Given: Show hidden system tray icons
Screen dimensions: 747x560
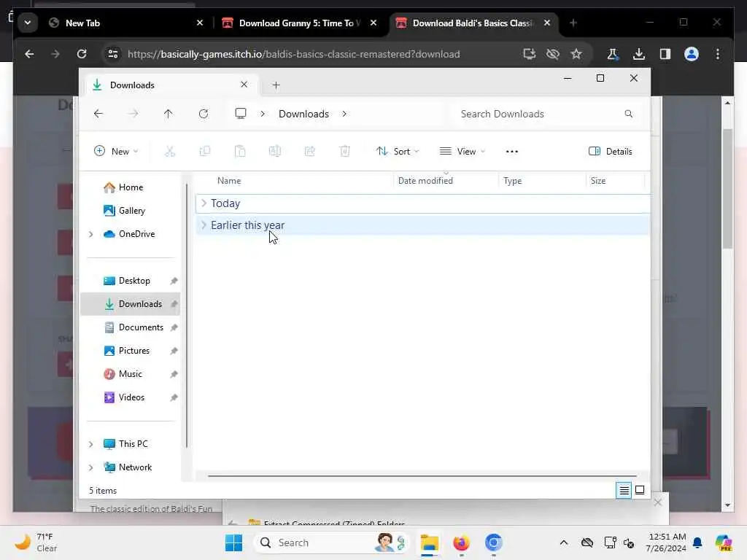Looking at the screenshot, I should [564, 542].
